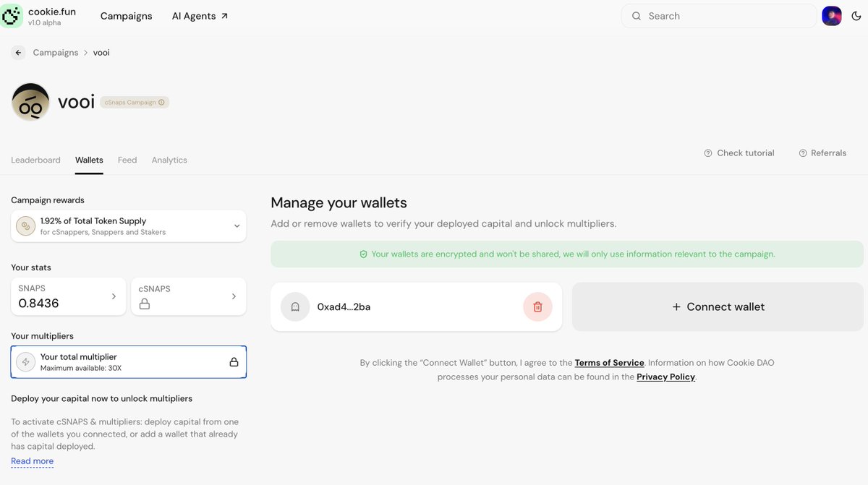Open the Terms of Service link

(609, 363)
